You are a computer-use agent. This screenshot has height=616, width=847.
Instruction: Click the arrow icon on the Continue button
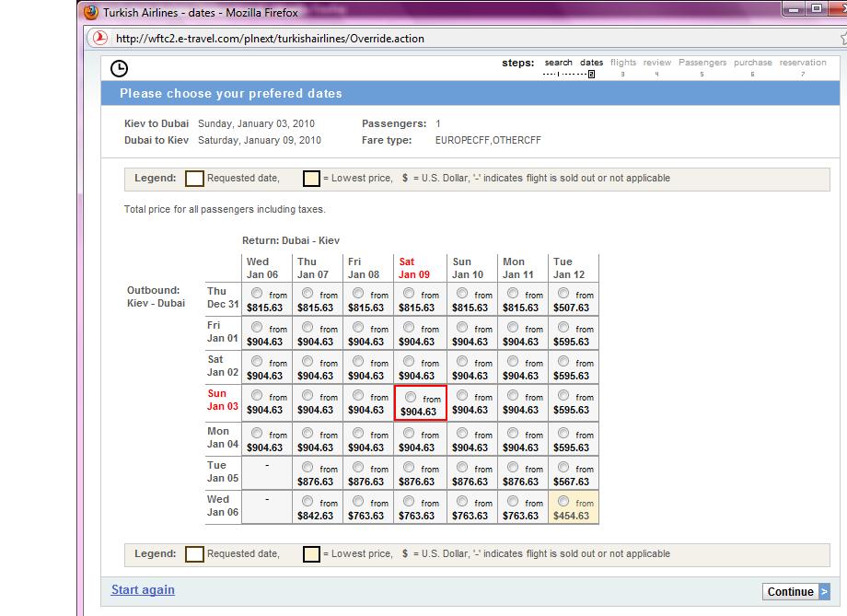coord(824,592)
